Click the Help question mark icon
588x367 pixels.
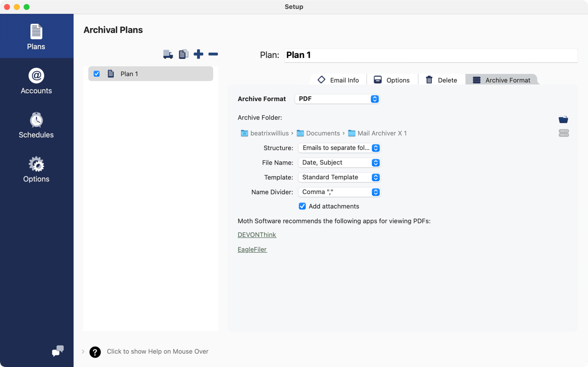(95, 352)
